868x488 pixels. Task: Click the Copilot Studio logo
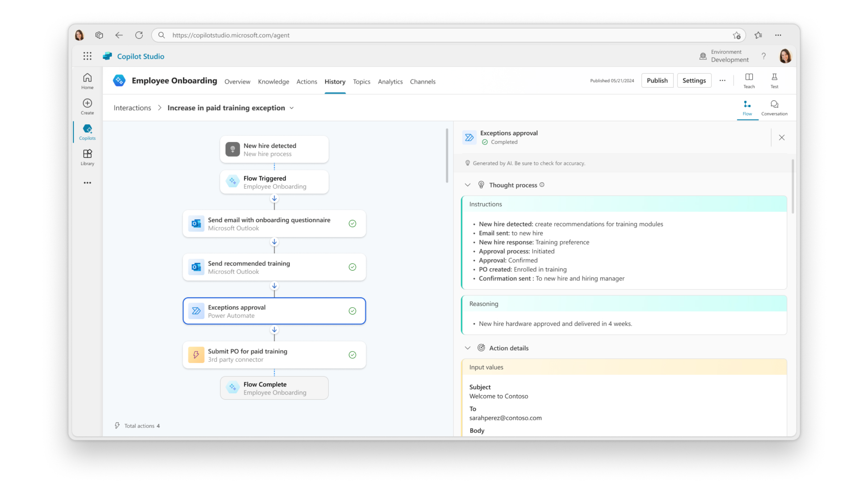108,56
